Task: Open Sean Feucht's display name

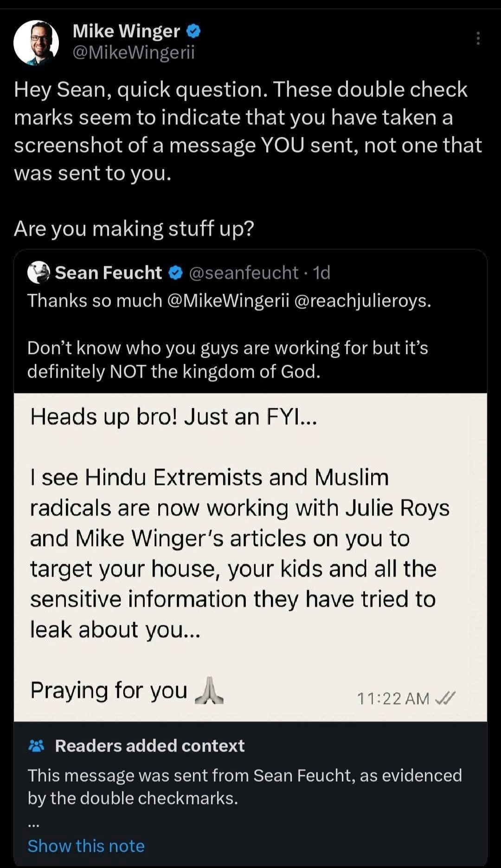Action: [109, 273]
